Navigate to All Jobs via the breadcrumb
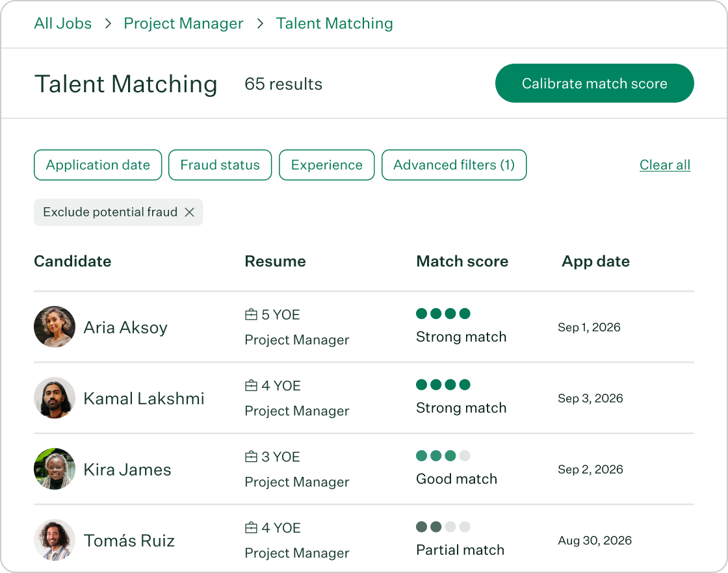The width and height of the screenshot is (728, 573). click(62, 23)
